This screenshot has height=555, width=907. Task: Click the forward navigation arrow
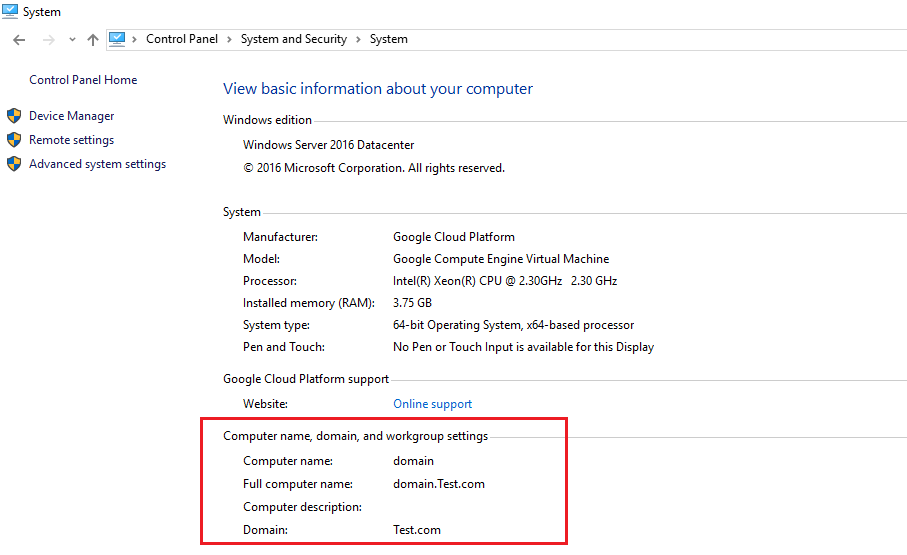pyautogui.click(x=47, y=40)
